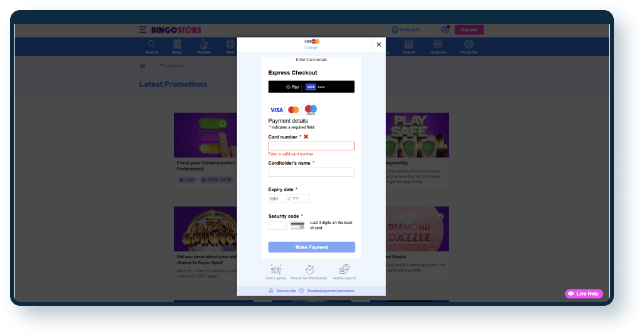Select the expiry year YY field

click(300, 199)
